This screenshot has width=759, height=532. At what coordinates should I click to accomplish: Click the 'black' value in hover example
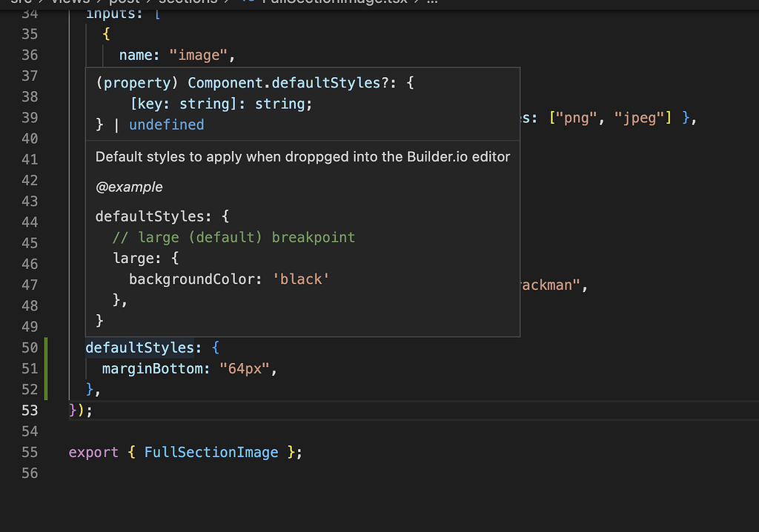coord(299,279)
